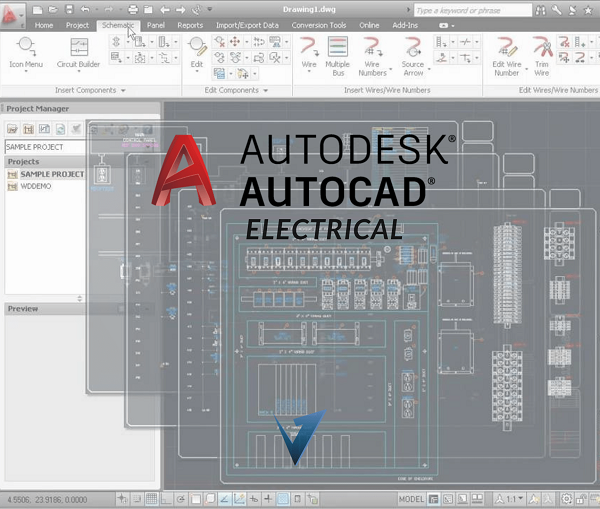Open the Icon Menu dropdown arrow
600x509 pixels.
pyautogui.click(x=26, y=71)
